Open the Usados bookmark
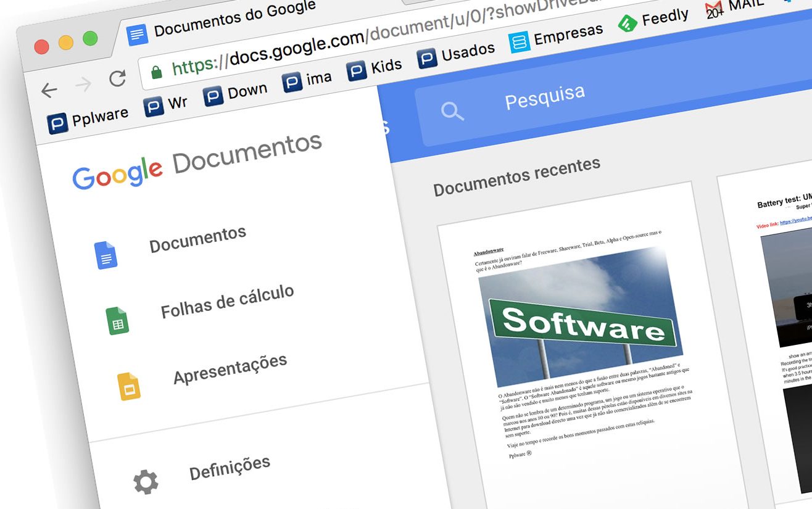 coord(456,54)
